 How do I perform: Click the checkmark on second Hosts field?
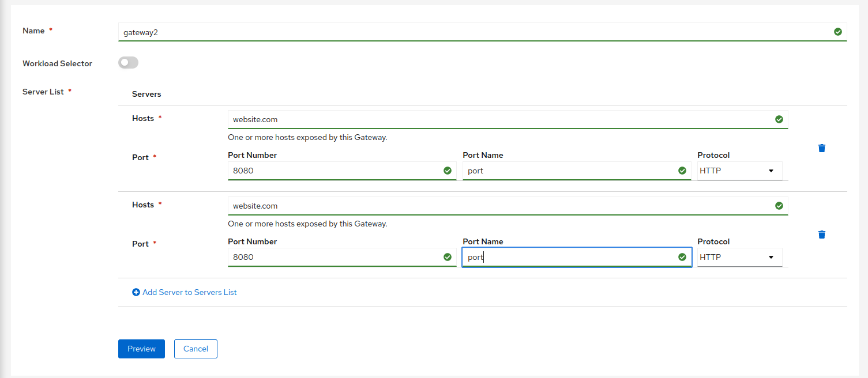(779, 206)
